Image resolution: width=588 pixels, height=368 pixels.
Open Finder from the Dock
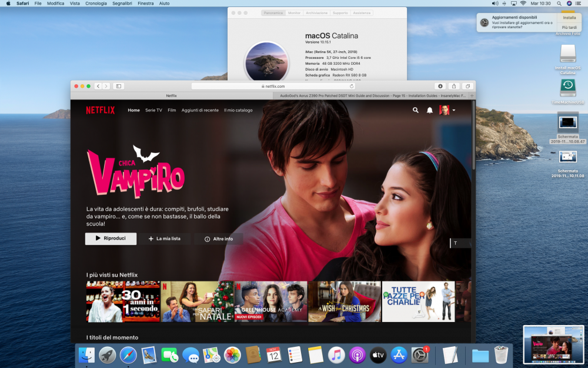tap(87, 354)
